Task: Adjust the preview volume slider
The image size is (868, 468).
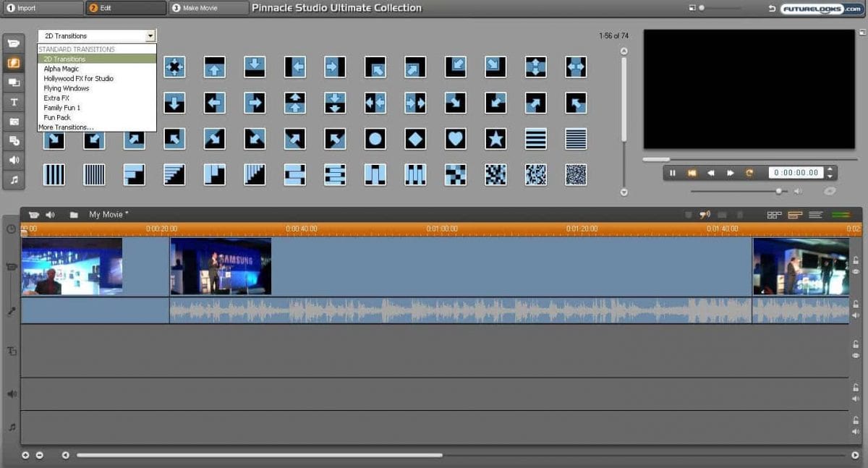Action: pyautogui.click(x=778, y=191)
